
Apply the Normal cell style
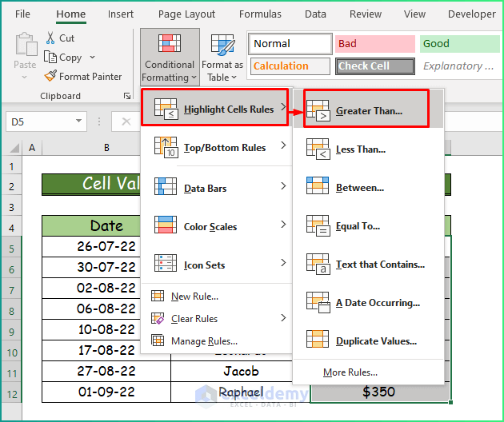(290, 44)
